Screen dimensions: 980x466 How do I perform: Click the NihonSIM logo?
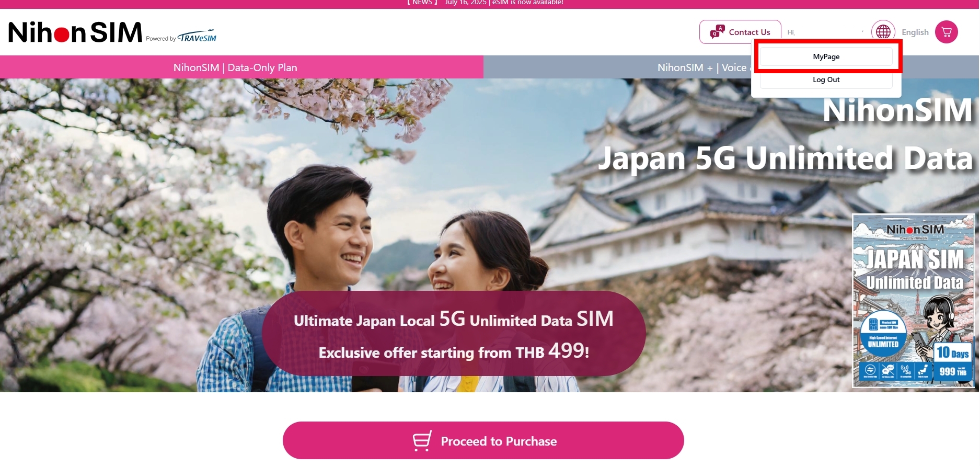(75, 32)
